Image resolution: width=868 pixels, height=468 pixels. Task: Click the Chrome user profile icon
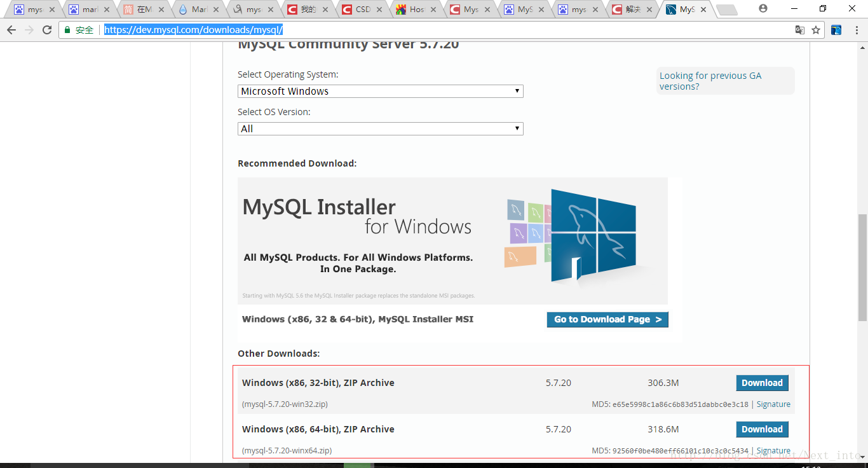click(x=763, y=9)
